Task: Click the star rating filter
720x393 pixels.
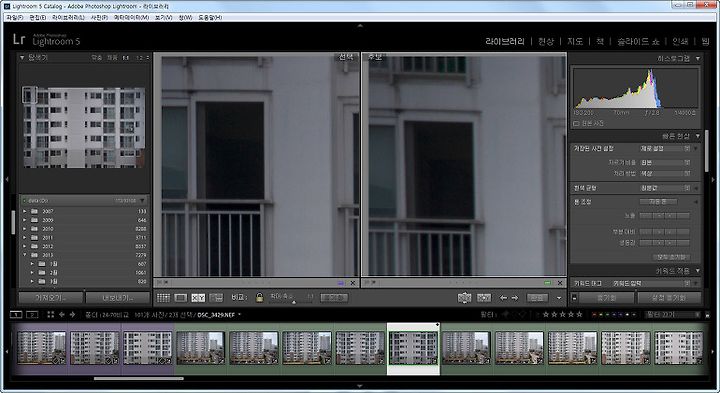Action: pos(562,314)
